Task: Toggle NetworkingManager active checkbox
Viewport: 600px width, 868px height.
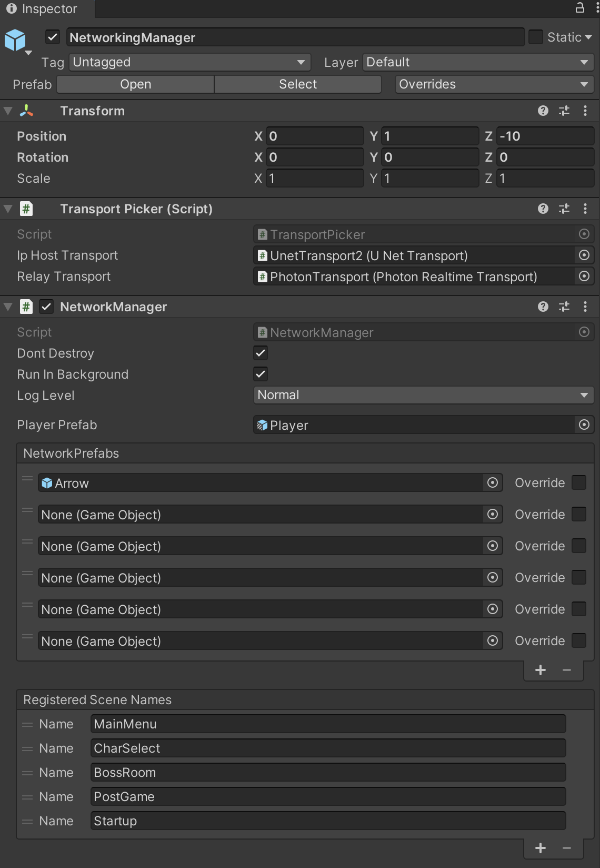Action: tap(53, 37)
